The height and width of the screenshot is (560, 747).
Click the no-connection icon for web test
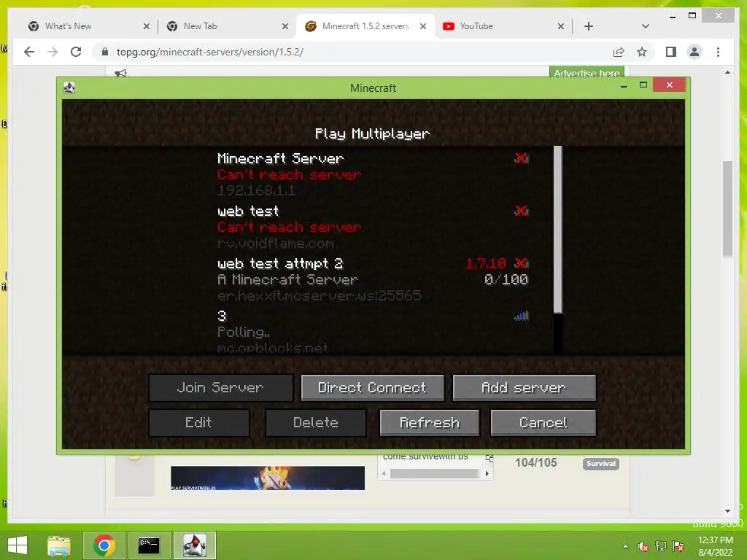point(521,211)
